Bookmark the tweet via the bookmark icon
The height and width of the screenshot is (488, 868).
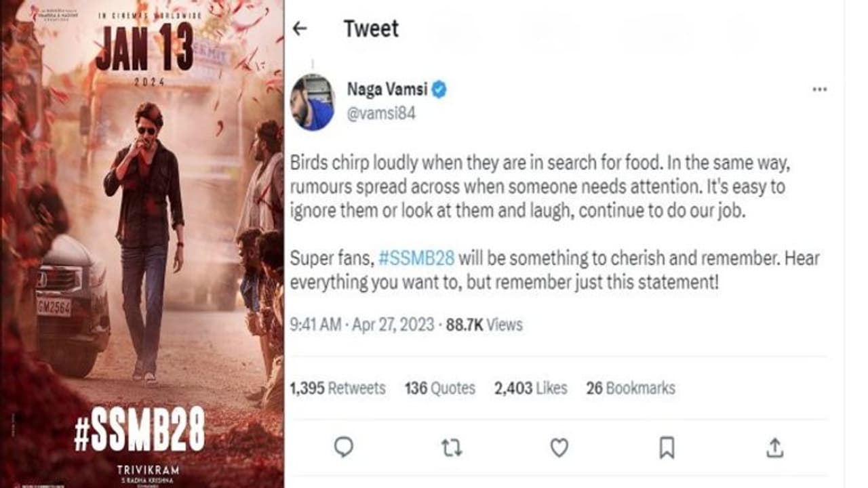(666, 446)
